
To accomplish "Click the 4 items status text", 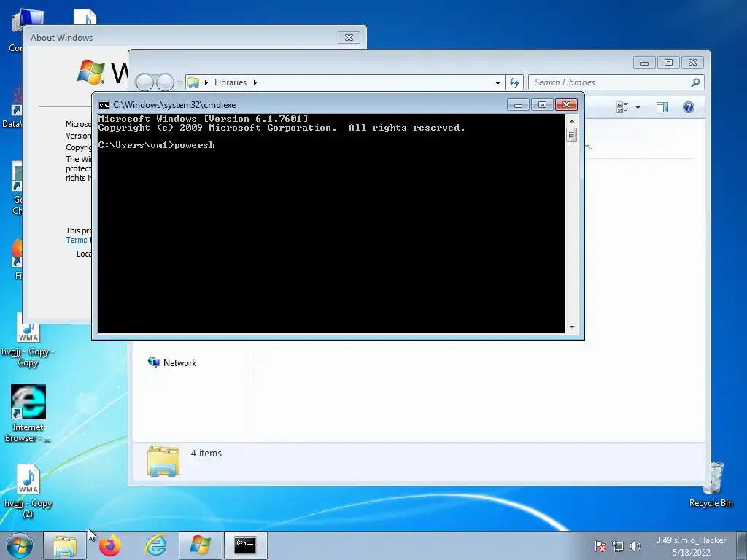I will click(206, 454).
